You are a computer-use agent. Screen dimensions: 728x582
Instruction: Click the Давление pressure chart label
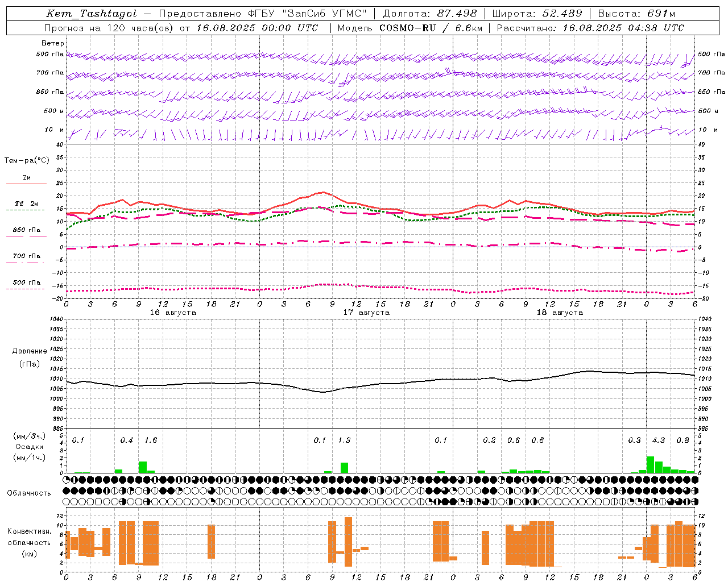coord(30,351)
